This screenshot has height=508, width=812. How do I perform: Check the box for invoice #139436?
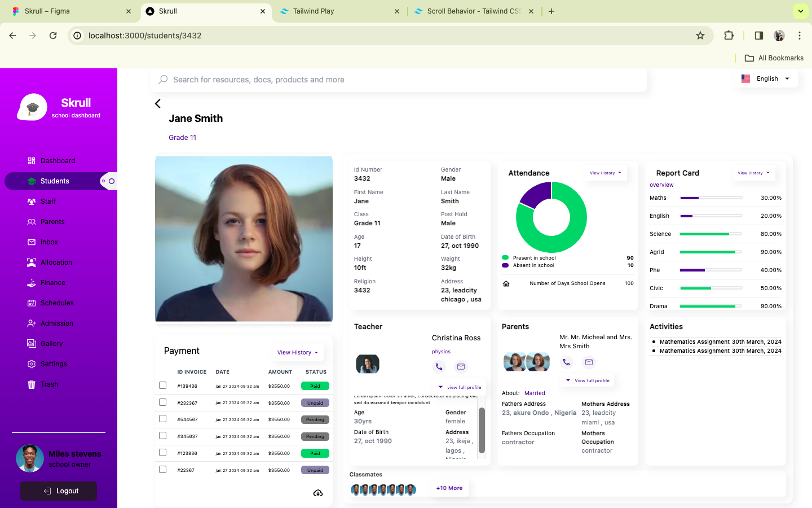coord(163,386)
